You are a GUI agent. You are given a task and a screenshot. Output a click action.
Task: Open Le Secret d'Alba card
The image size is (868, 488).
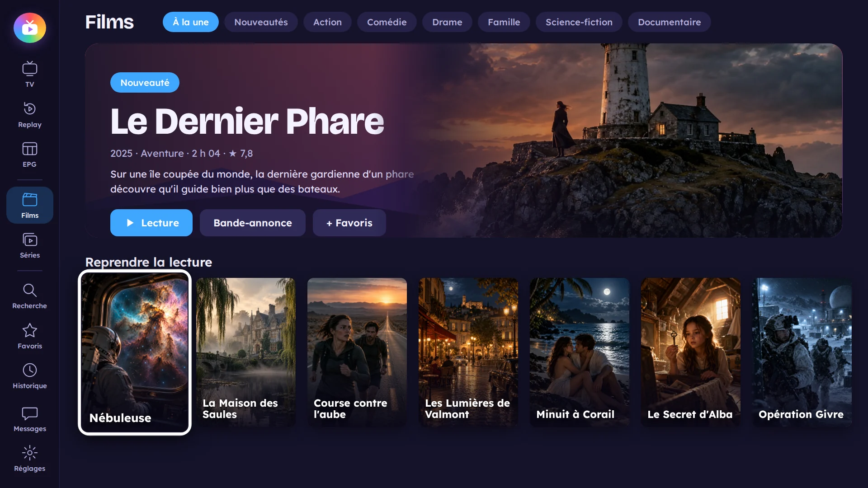[691, 352]
